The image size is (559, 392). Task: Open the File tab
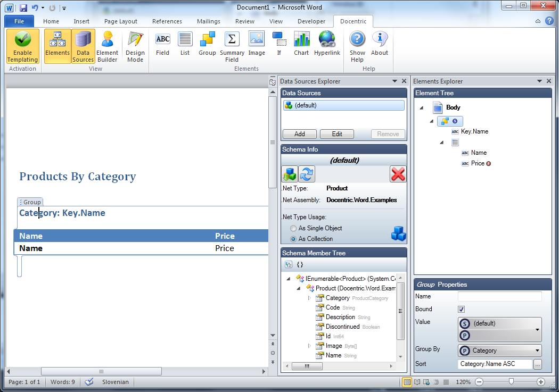(x=19, y=21)
